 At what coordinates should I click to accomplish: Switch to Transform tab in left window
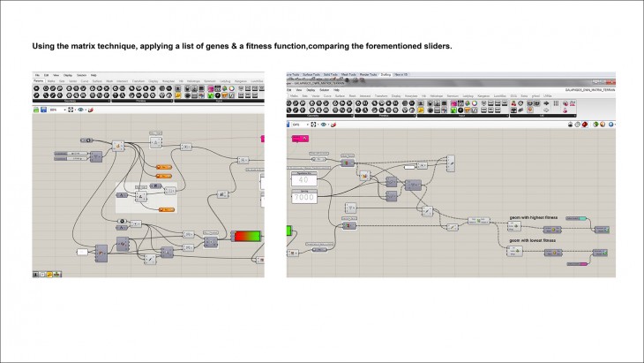[x=139, y=81]
